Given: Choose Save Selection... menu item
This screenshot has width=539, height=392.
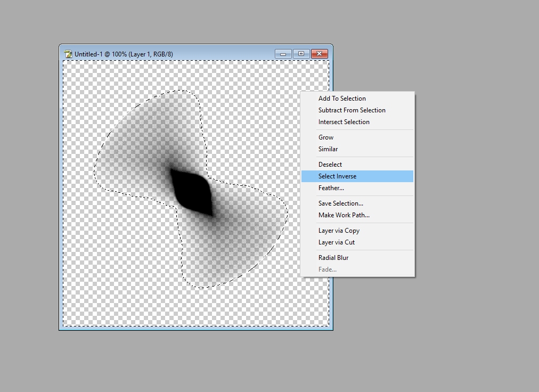Looking at the screenshot, I should point(357,203).
